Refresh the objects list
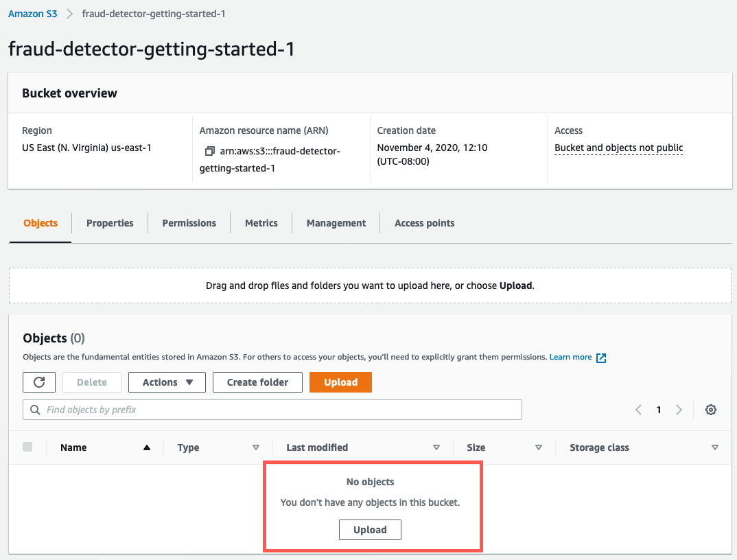Image resolution: width=737 pixels, height=560 pixels. [39, 382]
